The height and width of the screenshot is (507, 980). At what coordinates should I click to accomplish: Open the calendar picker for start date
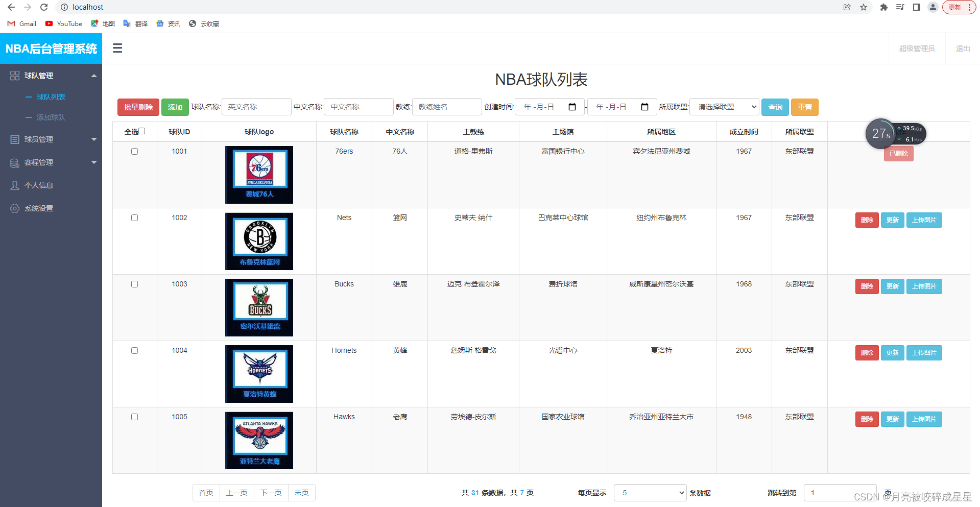(x=572, y=107)
